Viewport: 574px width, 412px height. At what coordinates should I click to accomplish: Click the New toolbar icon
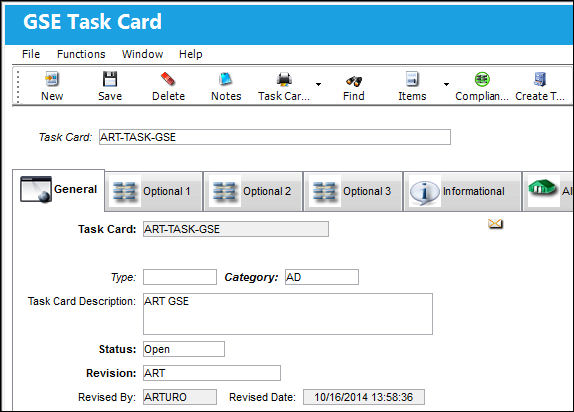pyautogui.click(x=52, y=79)
